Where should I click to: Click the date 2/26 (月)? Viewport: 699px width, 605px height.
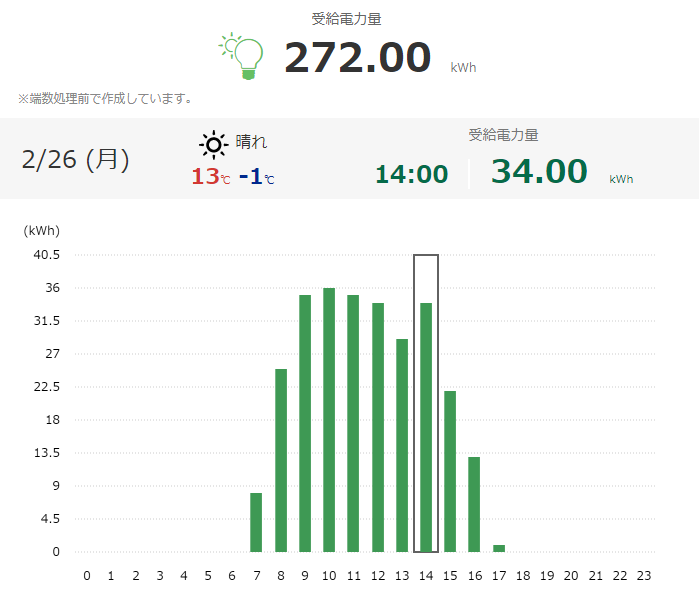click(75, 159)
